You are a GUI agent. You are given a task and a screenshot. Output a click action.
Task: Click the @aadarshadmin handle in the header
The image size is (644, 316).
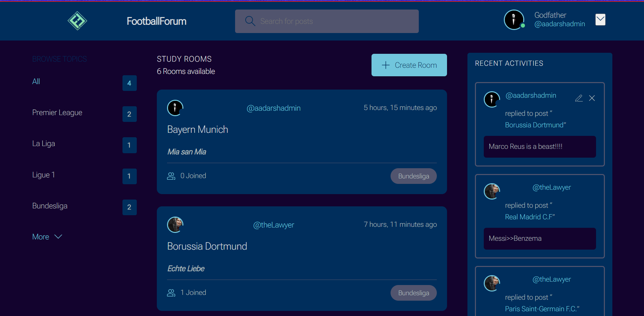coord(560,24)
